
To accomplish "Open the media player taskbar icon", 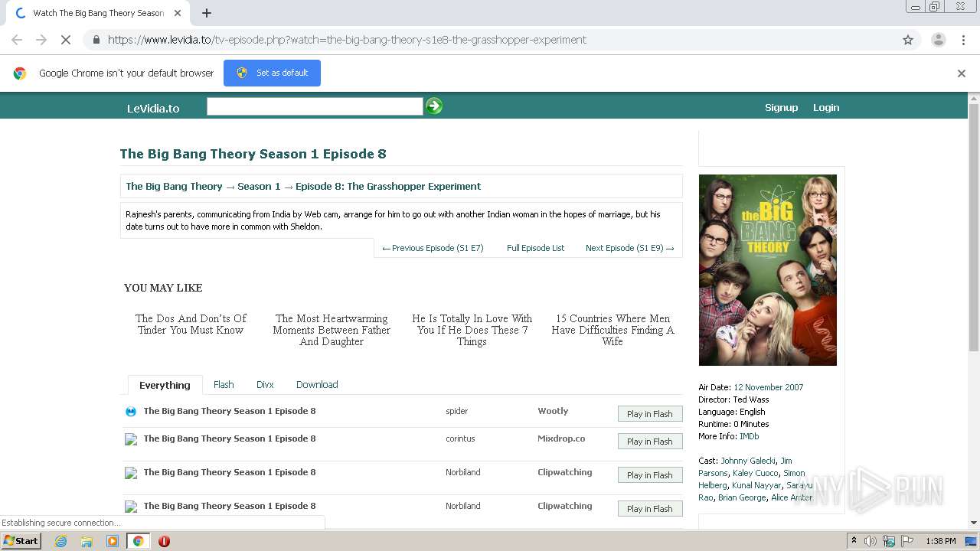I will [x=113, y=541].
